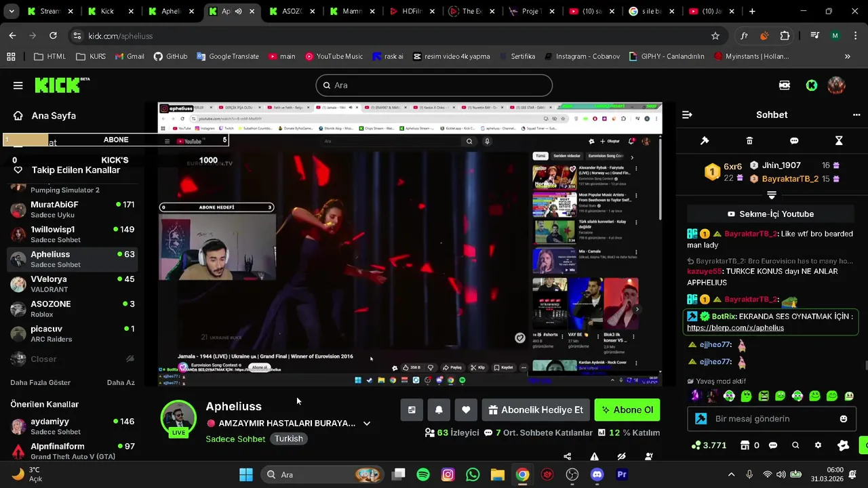Open the Takip Edilen Kanallar section

coord(66,170)
